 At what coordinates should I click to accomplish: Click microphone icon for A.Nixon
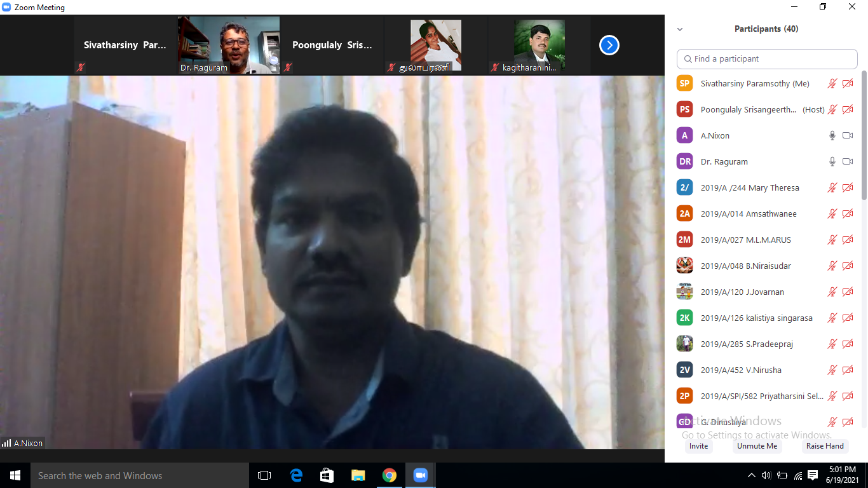[x=832, y=135]
